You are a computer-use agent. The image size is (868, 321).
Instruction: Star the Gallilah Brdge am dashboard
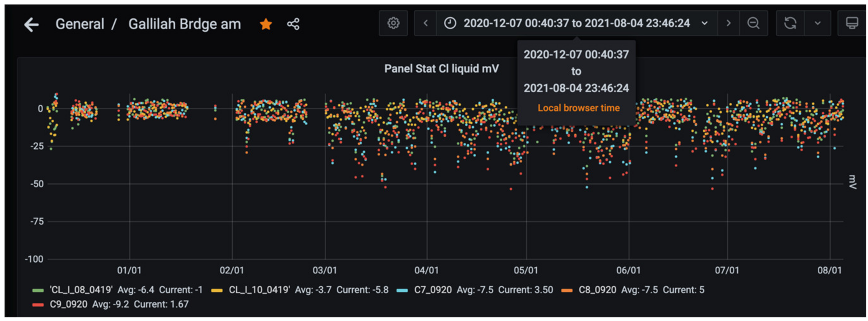point(266,24)
